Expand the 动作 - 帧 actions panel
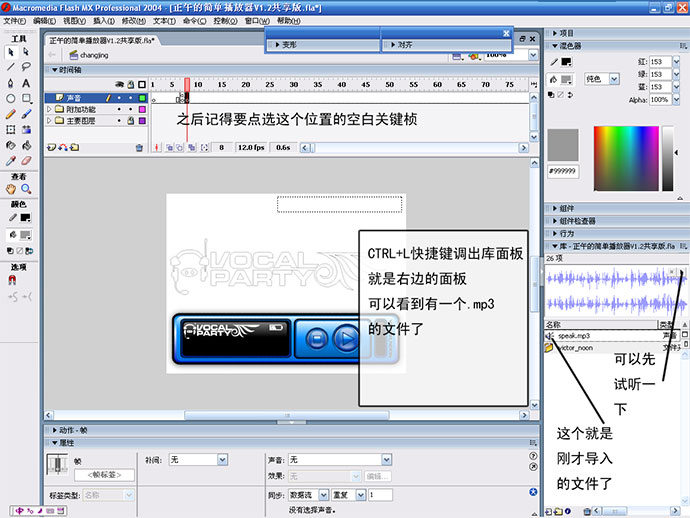The width and height of the screenshot is (690, 518). [x=55, y=430]
